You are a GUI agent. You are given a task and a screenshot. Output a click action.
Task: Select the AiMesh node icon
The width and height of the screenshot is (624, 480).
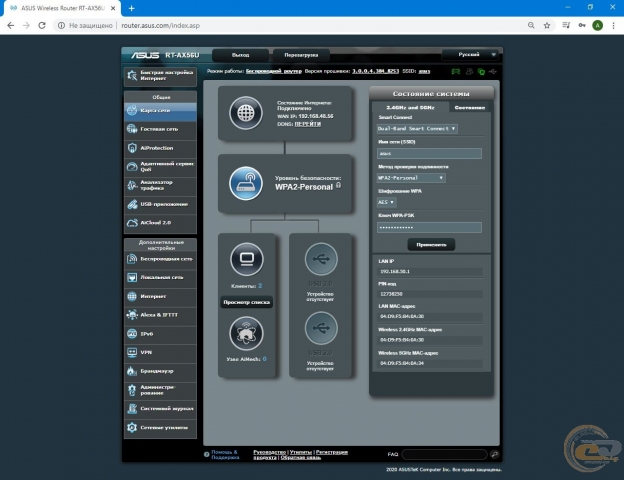tap(246, 333)
